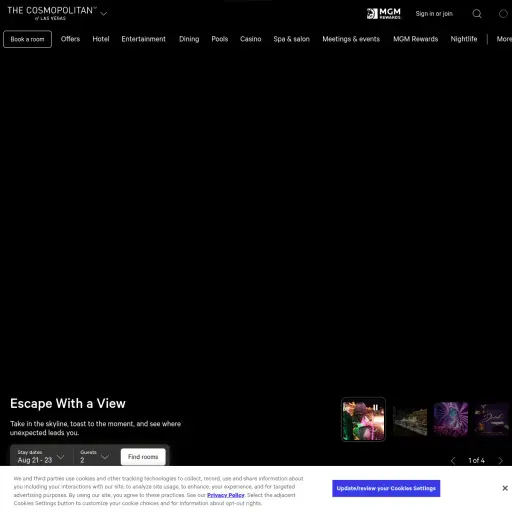Open the Stay dates dropdown
Image resolution: width=512 pixels, height=512 pixels.
pos(41,457)
